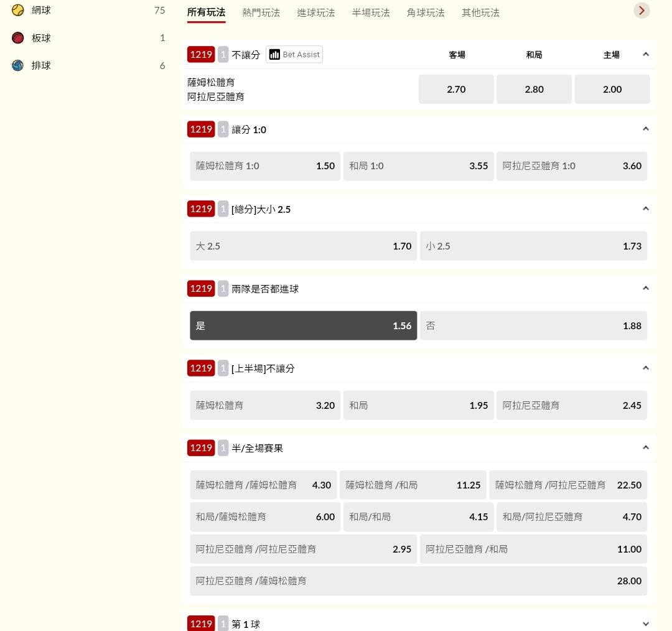
Task: Click the tennis ball icon in sidebar
Action: coord(18,10)
